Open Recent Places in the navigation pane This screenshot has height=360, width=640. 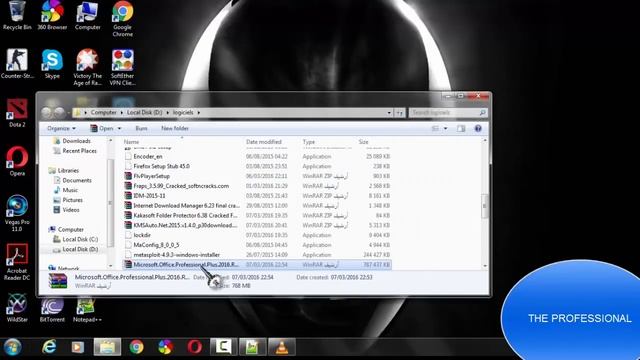tap(75, 151)
